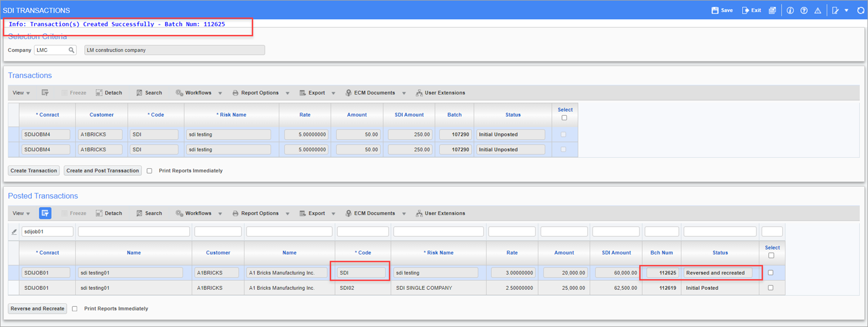Image resolution: width=868 pixels, height=327 pixels.
Task: Click the page edit pencil icon
Action: coord(835,10)
